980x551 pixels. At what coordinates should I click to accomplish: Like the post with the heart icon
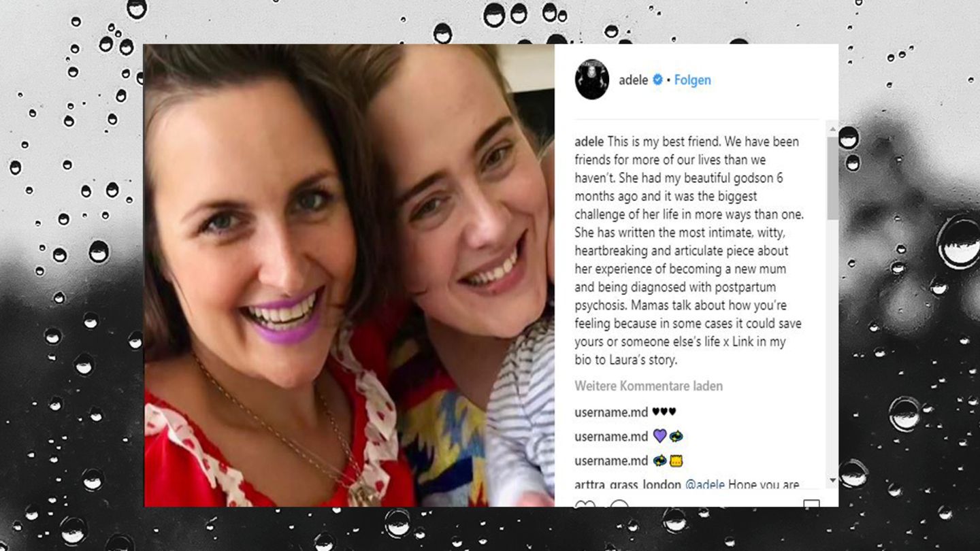pyautogui.click(x=585, y=505)
